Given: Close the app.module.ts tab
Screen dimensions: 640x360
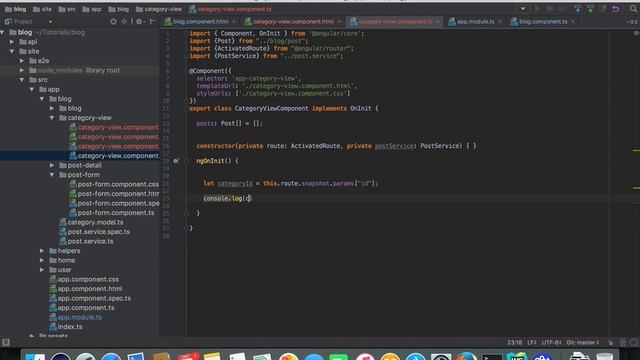Looking at the screenshot, I should [x=500, y=22].
